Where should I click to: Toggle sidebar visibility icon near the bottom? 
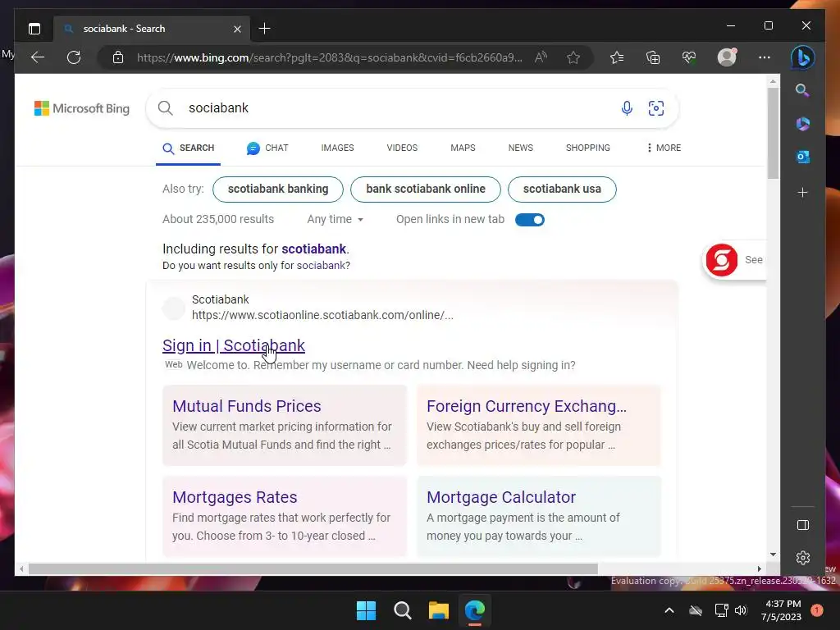click(803, 525)
